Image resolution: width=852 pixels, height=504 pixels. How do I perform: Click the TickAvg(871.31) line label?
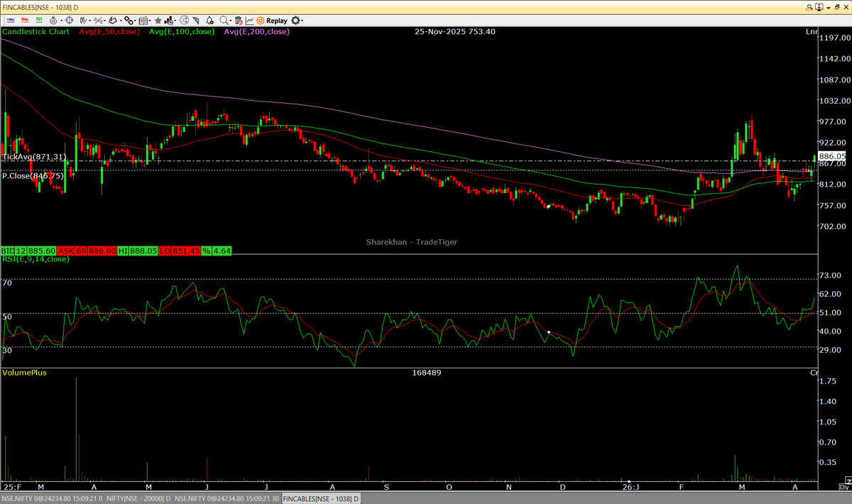pyautogui.click(x=34, y=157)
